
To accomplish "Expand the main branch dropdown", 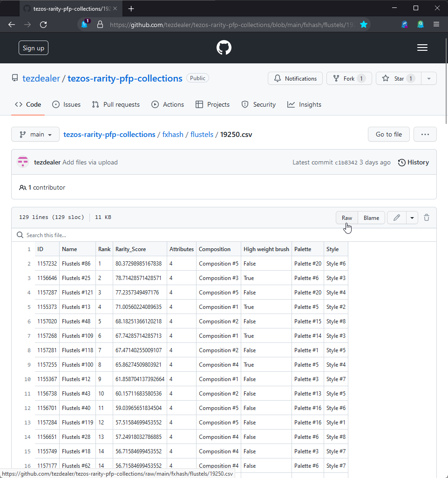I will (35, 134).
